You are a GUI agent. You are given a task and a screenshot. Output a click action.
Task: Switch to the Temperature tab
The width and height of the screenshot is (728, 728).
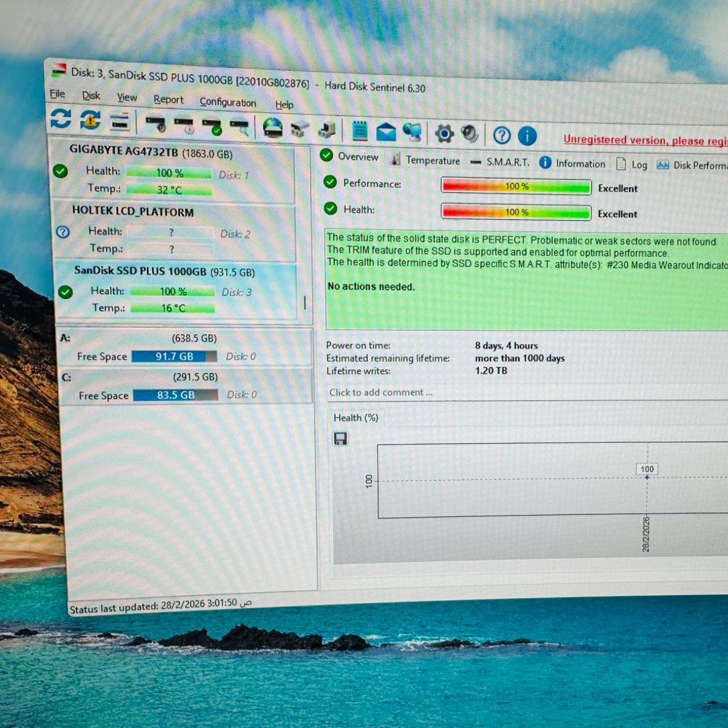click(432, 160)
